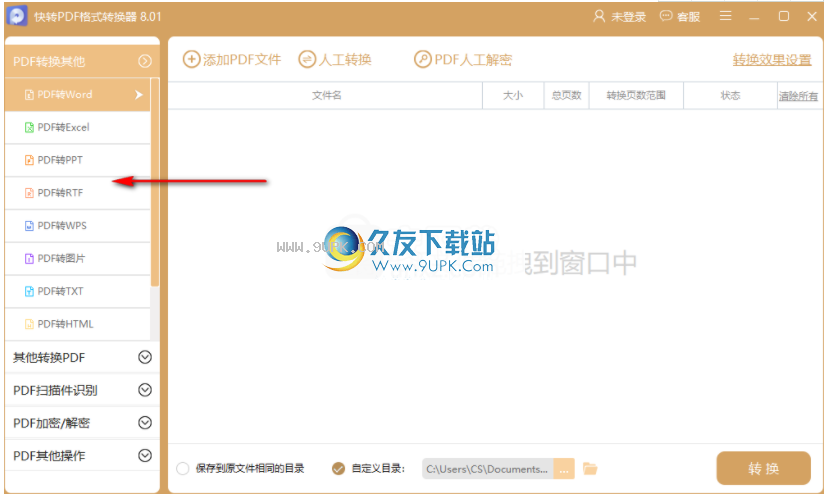Click the 状态 column header
The width and height of the screenshot is (825, 499).
coord(730,95)
